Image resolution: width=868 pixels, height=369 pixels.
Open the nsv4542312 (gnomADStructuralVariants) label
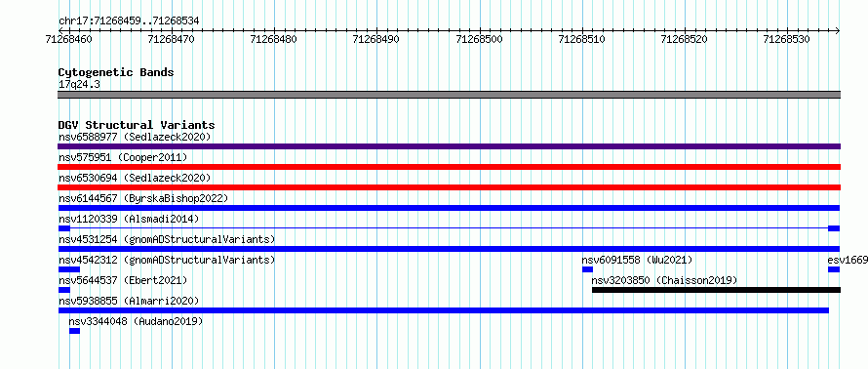167,260
